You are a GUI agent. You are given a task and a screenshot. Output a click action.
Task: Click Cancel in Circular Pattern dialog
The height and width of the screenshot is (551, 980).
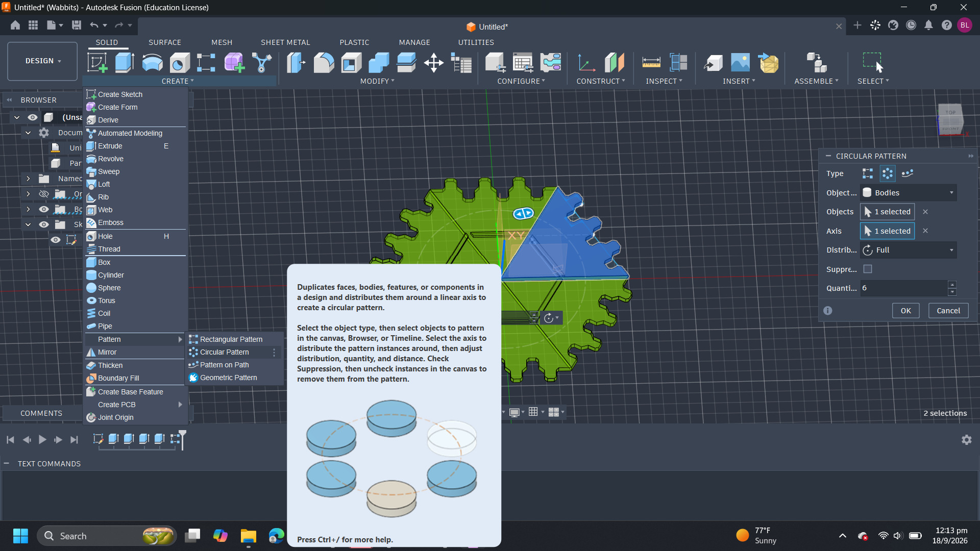pyautogui.click(x=948, y=311)
